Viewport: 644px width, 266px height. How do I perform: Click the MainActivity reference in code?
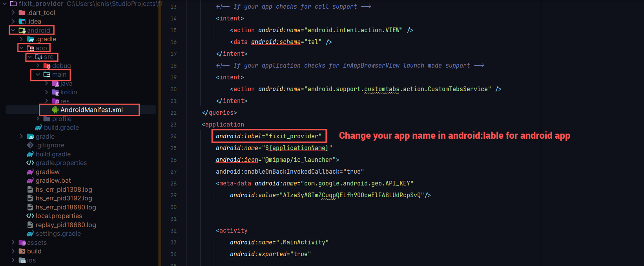(x=304, y=242)
